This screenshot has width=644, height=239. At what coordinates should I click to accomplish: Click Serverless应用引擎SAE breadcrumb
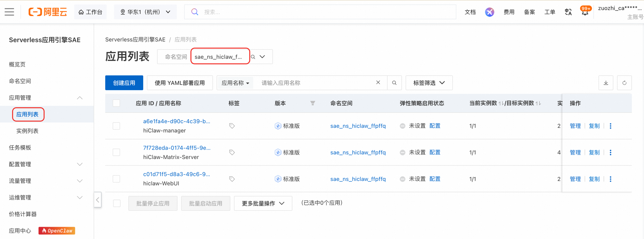[135, 40]
